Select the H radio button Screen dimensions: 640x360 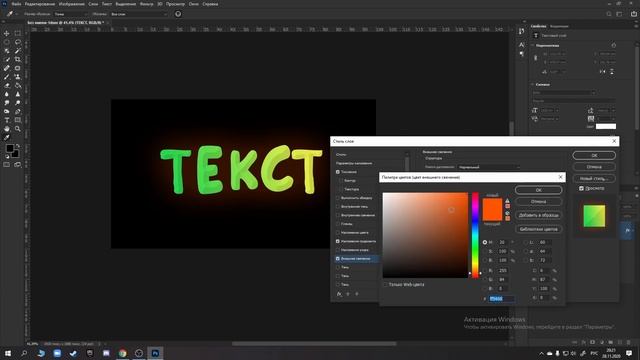tap(484, 242)
